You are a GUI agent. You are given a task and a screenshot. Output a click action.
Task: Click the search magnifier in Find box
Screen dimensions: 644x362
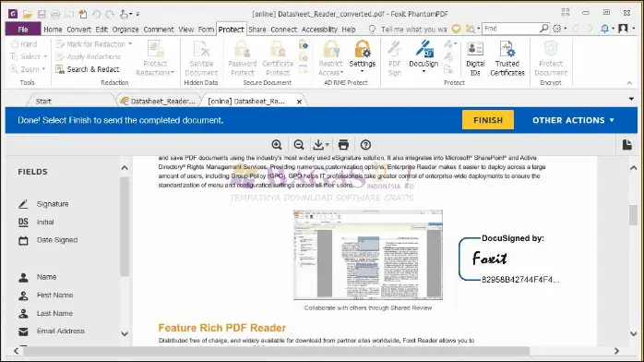pos(543,29)
